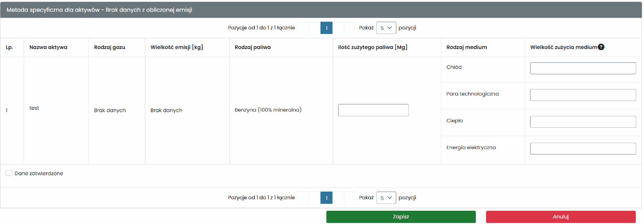Open top Pokaż page-size dropdown
Image resolution: width=644 pixels, height=224 pixels.
click(386, 28)
